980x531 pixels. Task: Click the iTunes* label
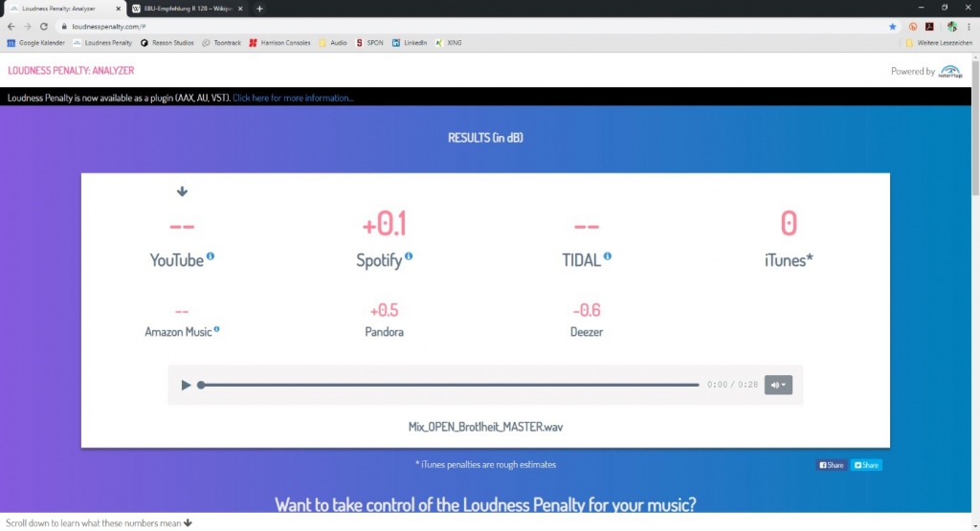click(x=789, y=260)
